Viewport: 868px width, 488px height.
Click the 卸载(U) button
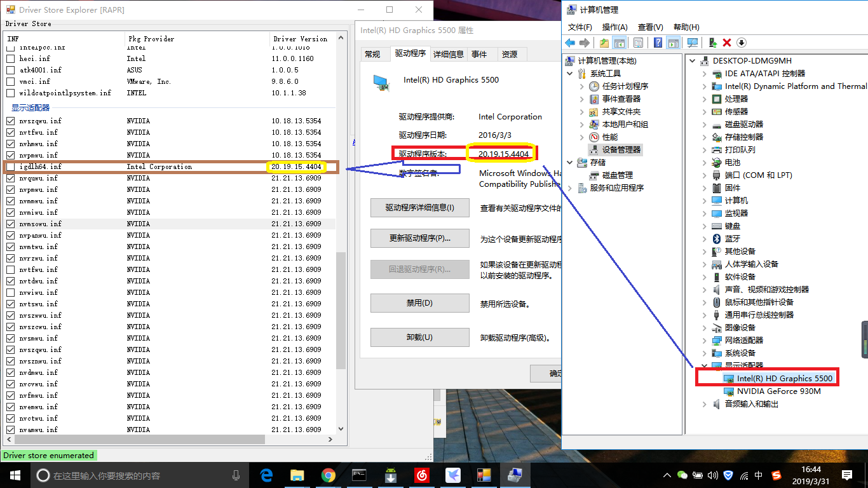pos(419,337)
